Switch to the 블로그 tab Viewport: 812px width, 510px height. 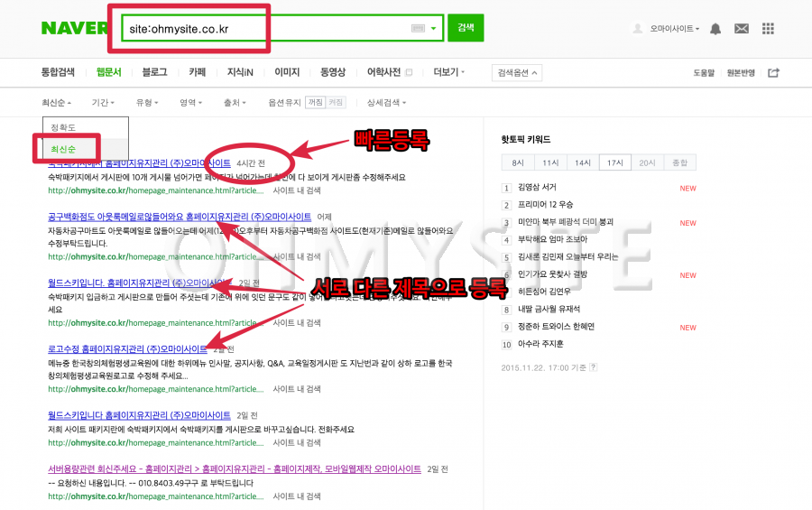coord(154,72)
